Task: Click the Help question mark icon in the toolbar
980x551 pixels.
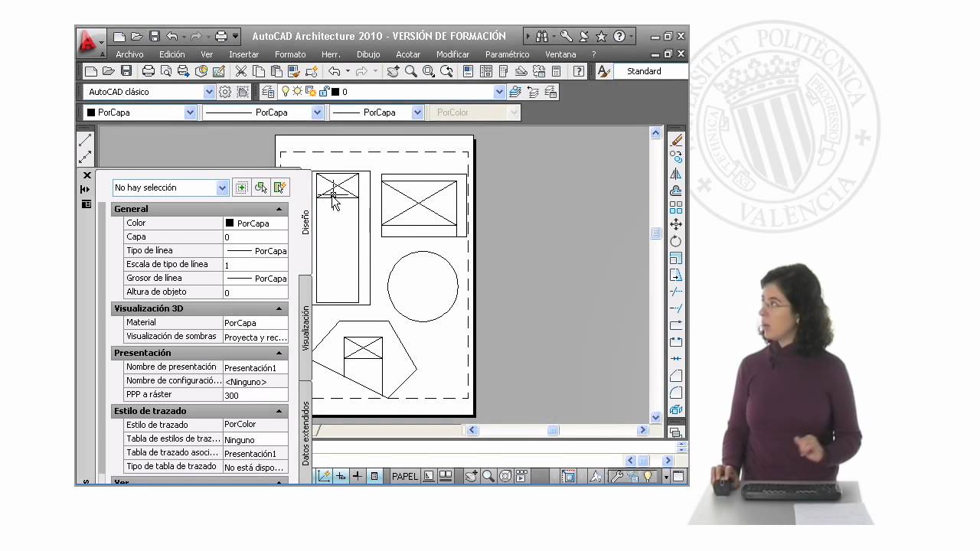Action: tap(579, 71)
